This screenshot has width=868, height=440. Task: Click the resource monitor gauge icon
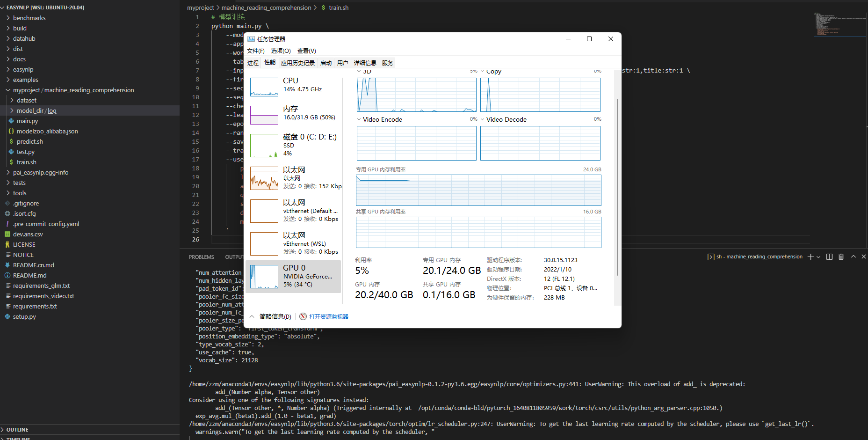(303, 316)
